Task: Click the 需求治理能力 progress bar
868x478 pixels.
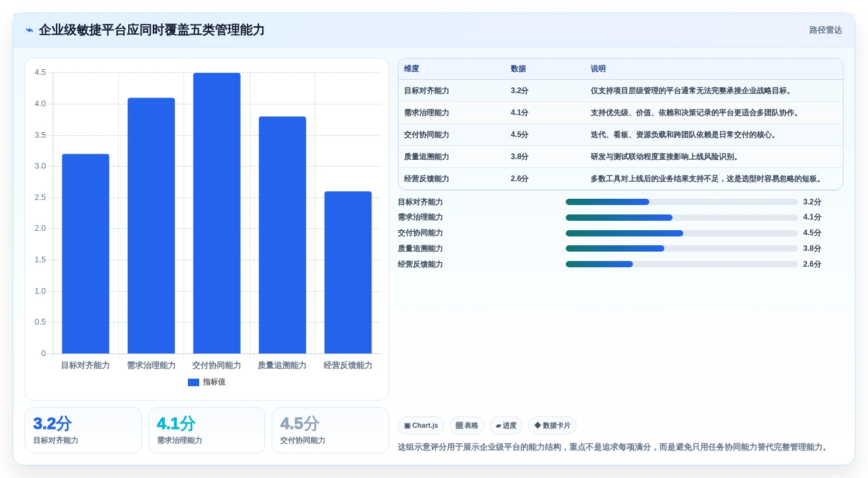Action: click(x=682, y=218)
